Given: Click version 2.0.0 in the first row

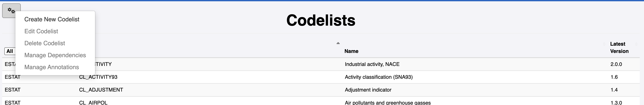Looking at the screenshot, I should (616, 64).
